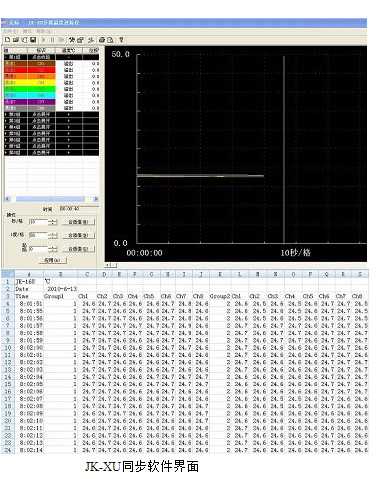Open the first menu in menu bar
The image size is (386, 479).
pos(9,31)
